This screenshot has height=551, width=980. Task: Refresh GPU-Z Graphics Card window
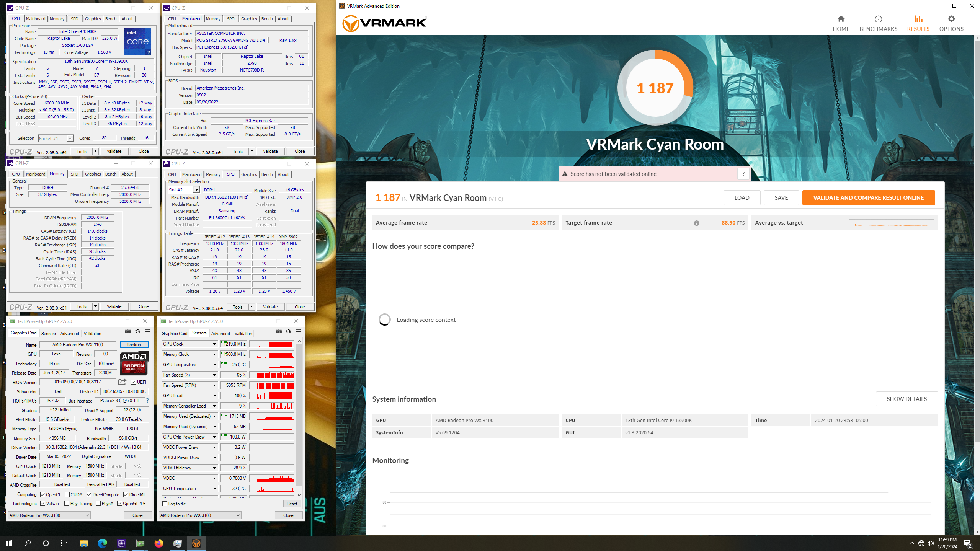(138, 331)
